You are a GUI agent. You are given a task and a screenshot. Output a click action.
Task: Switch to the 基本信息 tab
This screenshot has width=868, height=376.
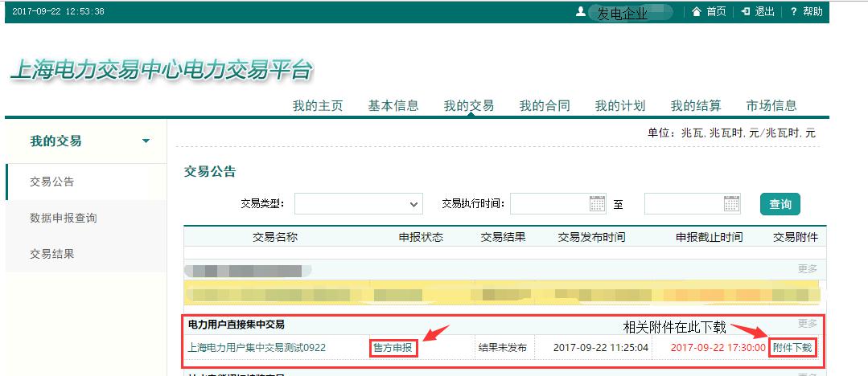393,105
